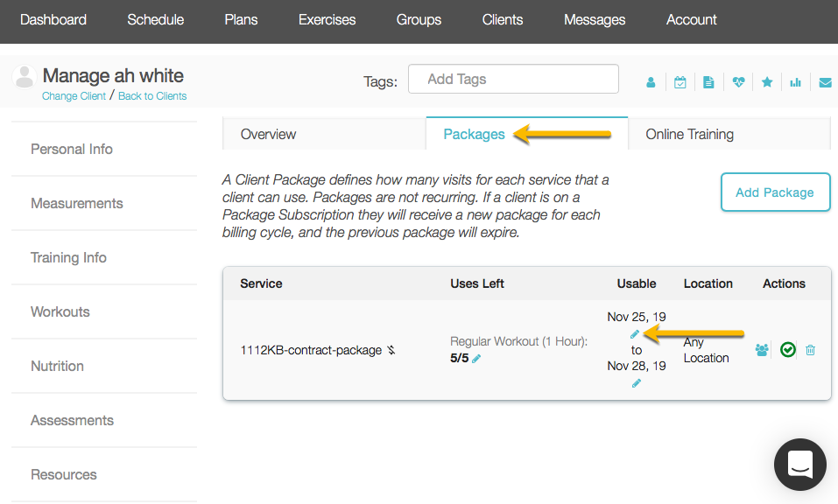Open the chat widget bubble
Screen dimensions: 838x504
pyautogui.click(x=799, y=465)
